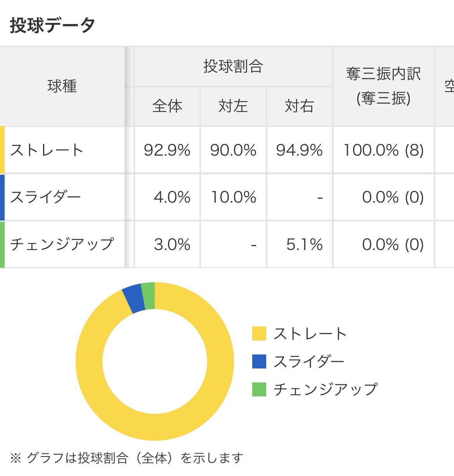Select the スライダー row label

point(45,197)
